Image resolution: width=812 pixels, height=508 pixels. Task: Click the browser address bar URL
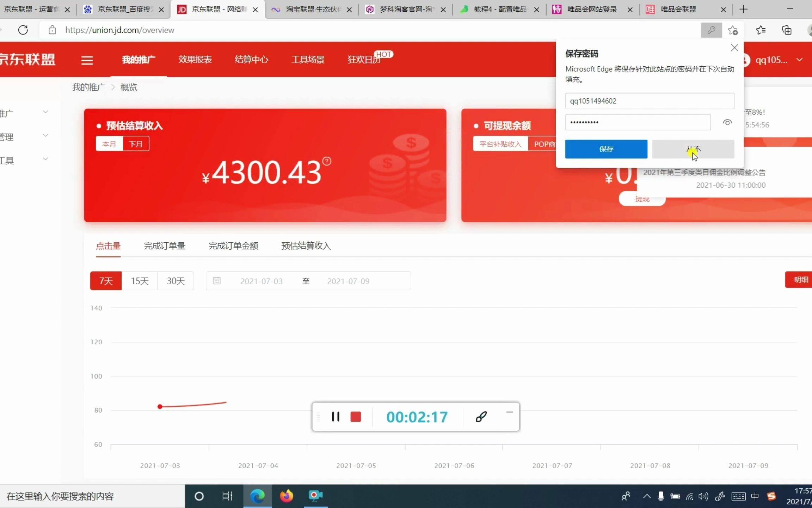[120, 30]
